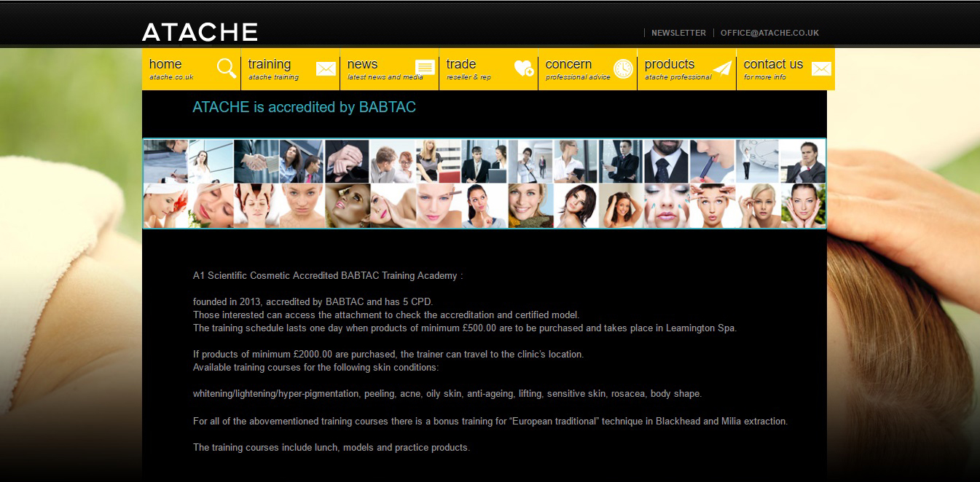This screenshot has height=482, width=980.
Task: Click the ATACHE logo
Action: (200, 32)
